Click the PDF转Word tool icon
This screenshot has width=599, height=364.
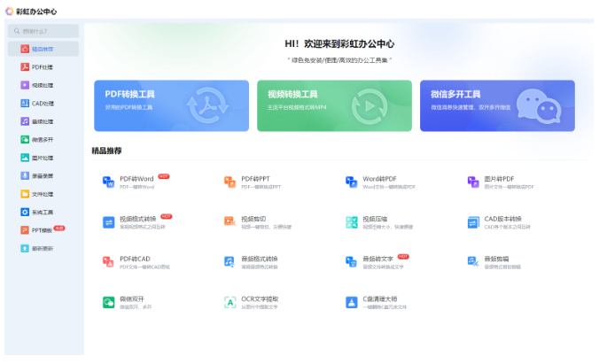109,182
